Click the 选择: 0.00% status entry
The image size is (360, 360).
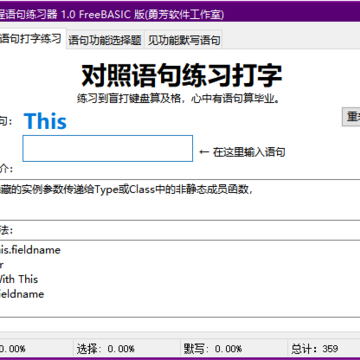pos(106,349)
